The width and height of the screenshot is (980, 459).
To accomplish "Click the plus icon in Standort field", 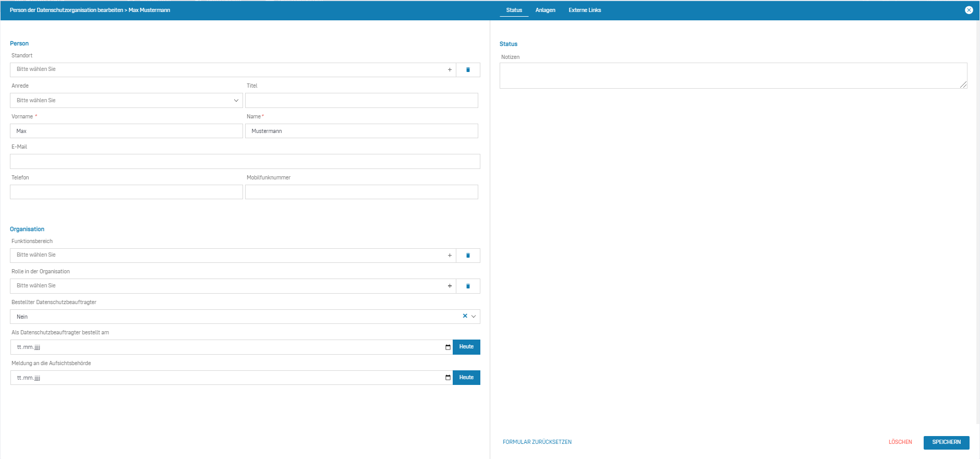I will click(450, 70).
